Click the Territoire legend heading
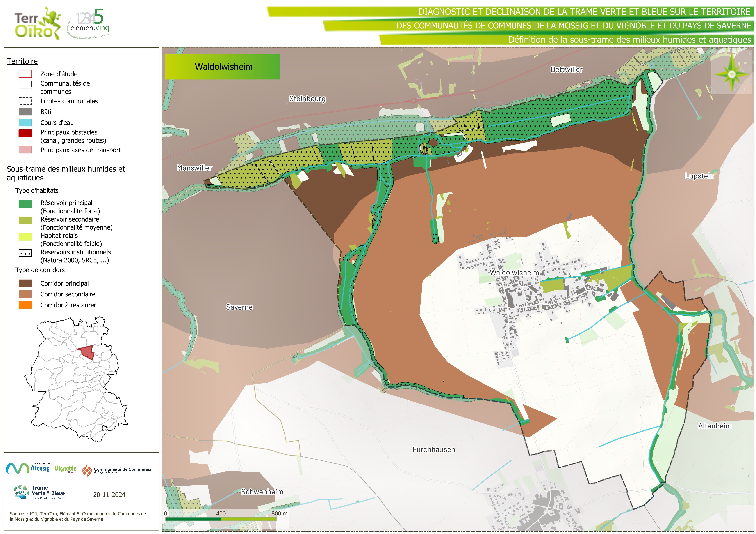 [22, 61]
